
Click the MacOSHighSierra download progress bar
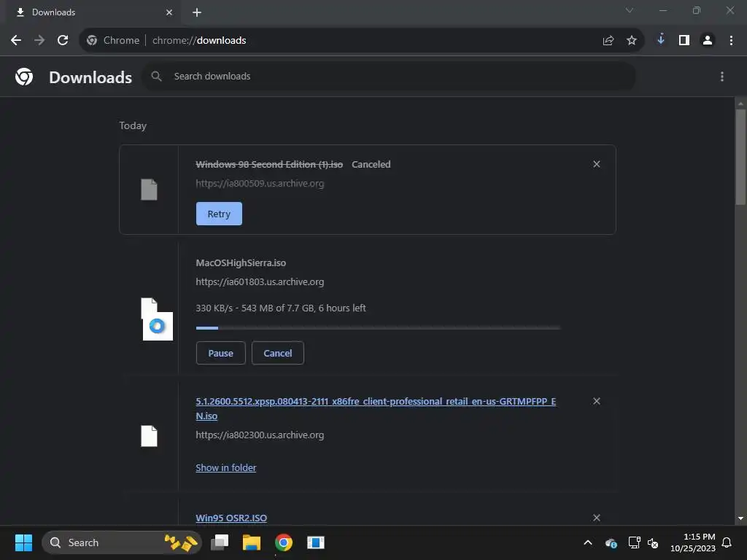click(x=379, y=327)
